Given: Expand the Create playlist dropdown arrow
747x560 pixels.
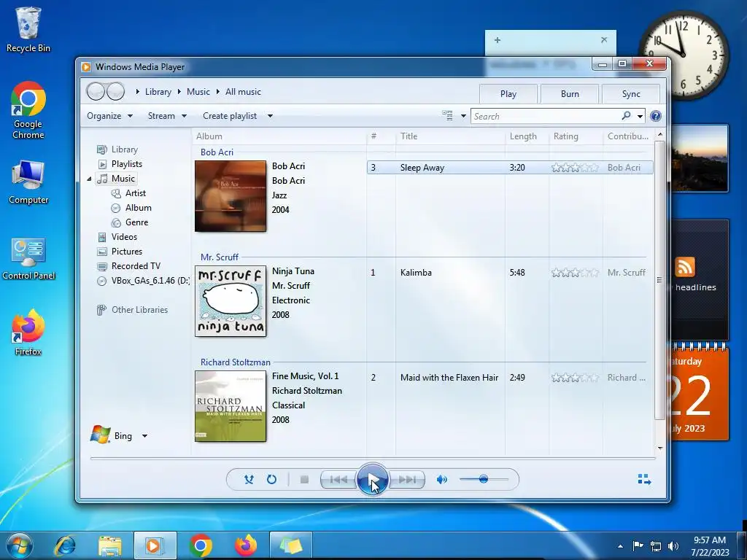Looking at the screenshot, I should point(270,116).
